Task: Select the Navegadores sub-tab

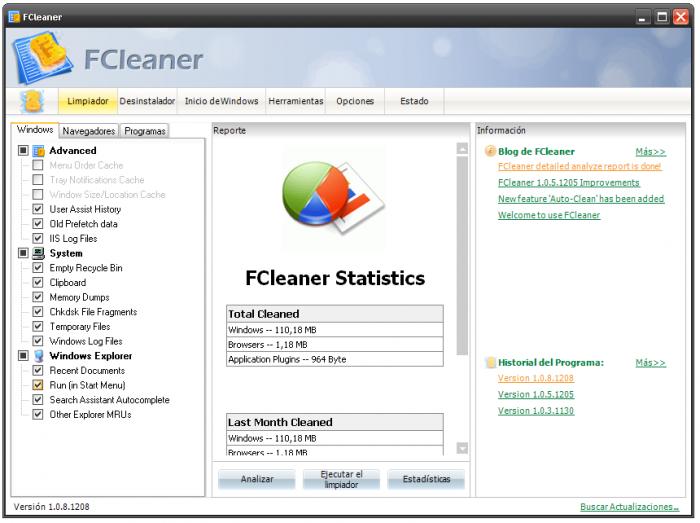Action: (89, 131)
